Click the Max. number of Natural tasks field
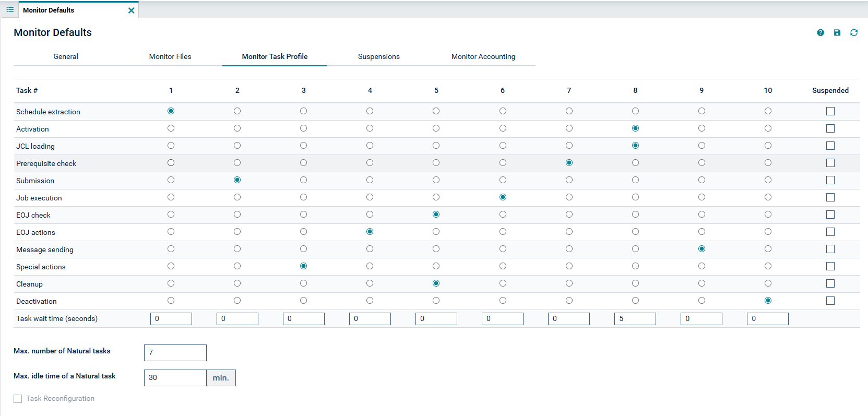868x416 pixels. tap(175, 353)
